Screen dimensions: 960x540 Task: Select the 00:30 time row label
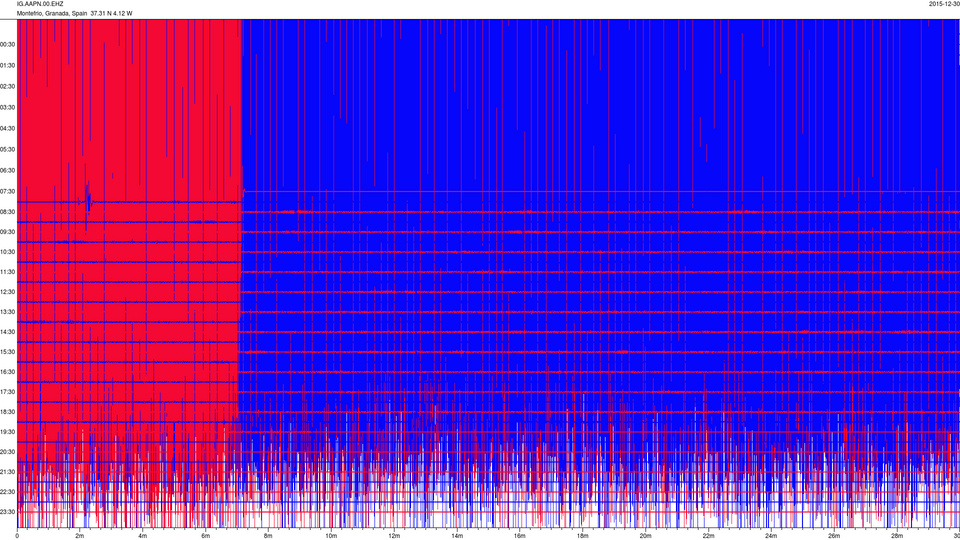click(7, 45)
